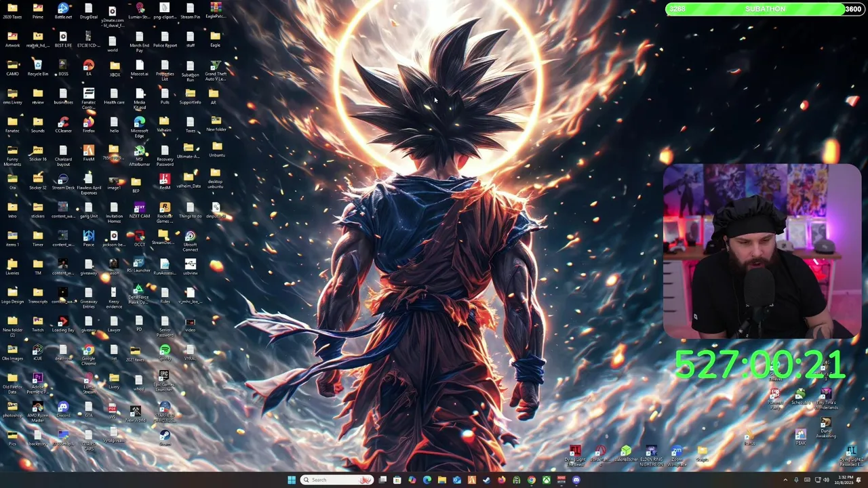This screenshot has width=868, height=488.
Task: Open the Old Firefox Data folder
Action: [x=12, y=383]
